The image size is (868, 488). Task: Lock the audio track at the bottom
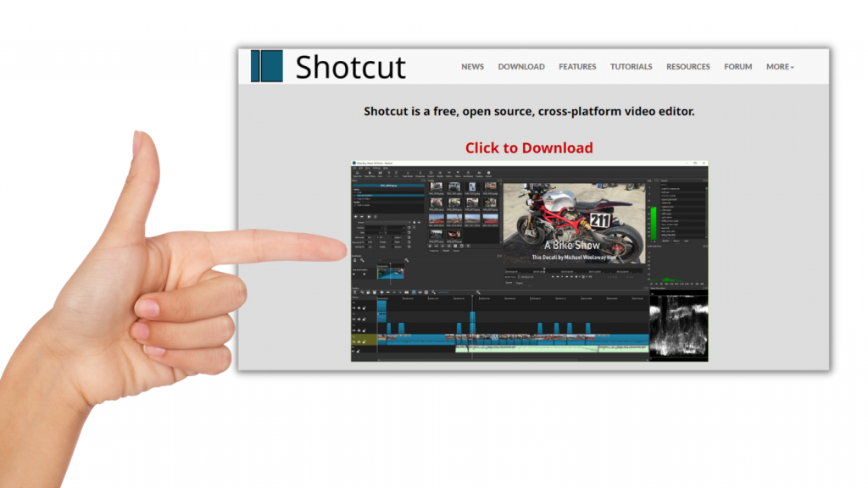(x=359, y=351)
